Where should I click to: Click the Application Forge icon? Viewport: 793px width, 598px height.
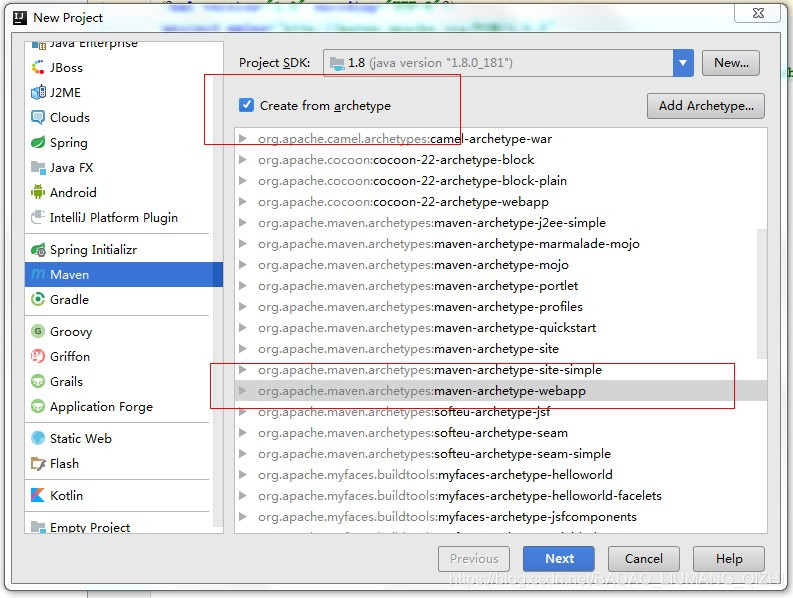click(x=38, y=406)
